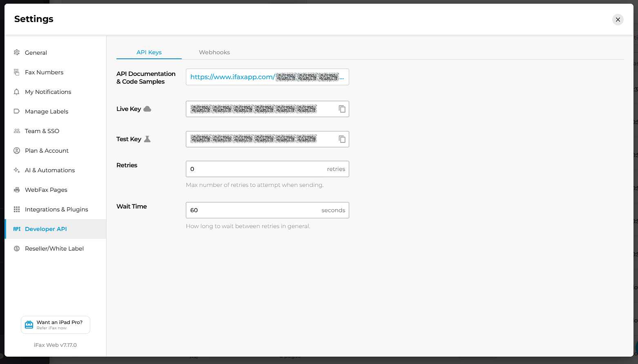
Task: Click the AI & Automations sparkle icon
Action: click(x=17, y=170)
